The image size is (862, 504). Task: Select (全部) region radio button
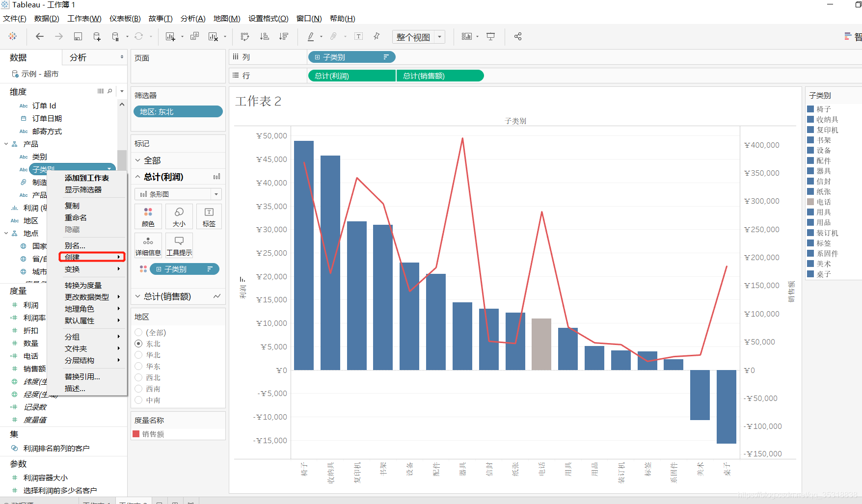[138, 333]
